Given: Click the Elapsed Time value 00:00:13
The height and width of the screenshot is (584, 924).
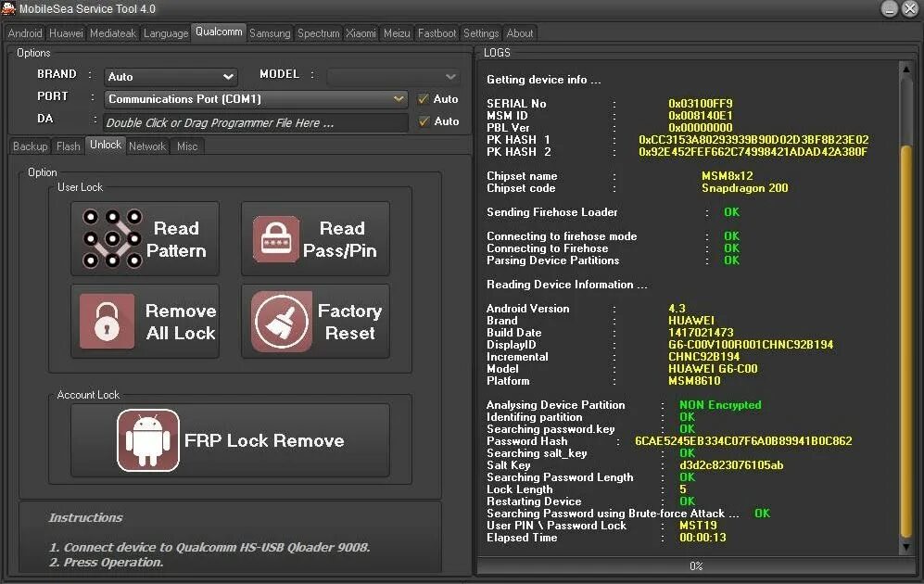Looking at the screenshot, I should click(x=702, y=538).
